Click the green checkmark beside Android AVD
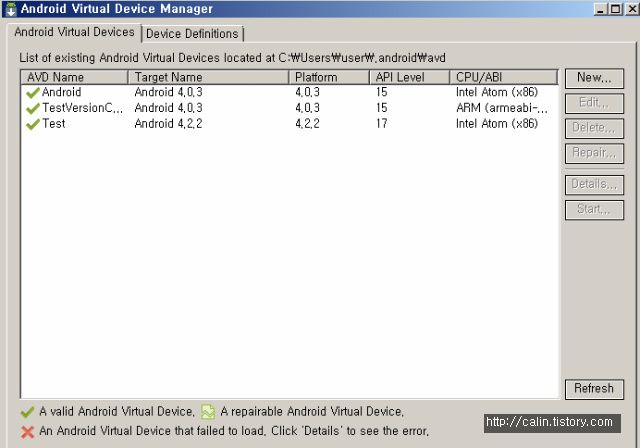The image size is (640, 448). point(33,93)
